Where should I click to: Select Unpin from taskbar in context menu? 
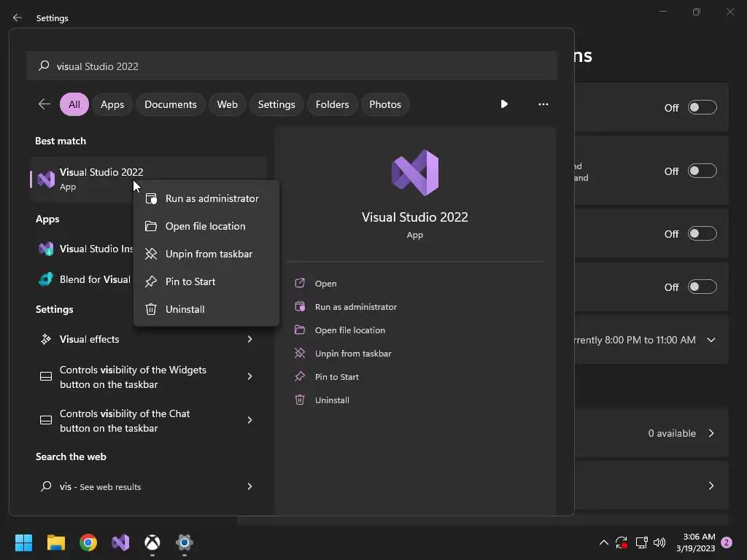pos(206,254)
